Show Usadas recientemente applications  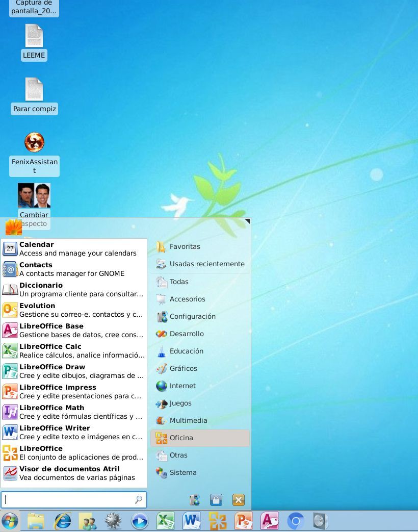tap(200, 264)
